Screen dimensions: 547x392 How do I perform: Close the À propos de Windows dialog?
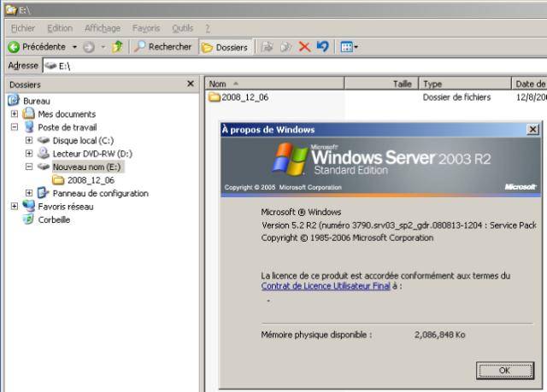532,130
